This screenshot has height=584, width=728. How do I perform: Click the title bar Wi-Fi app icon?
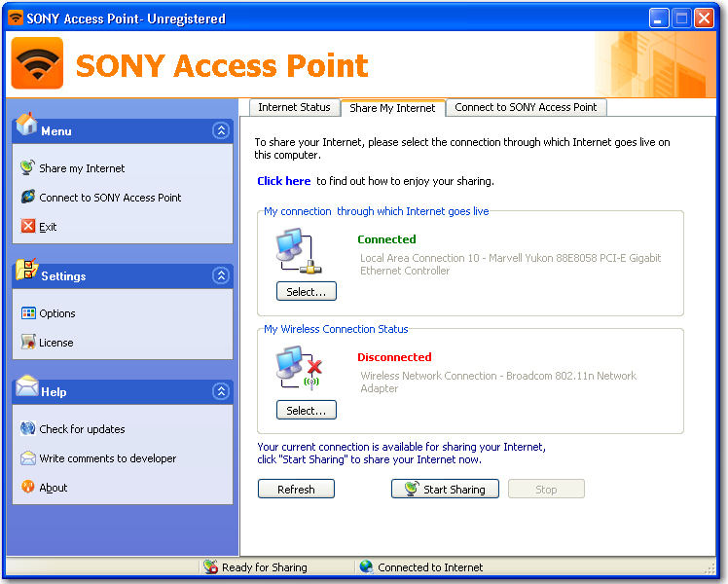pos(16,18)
